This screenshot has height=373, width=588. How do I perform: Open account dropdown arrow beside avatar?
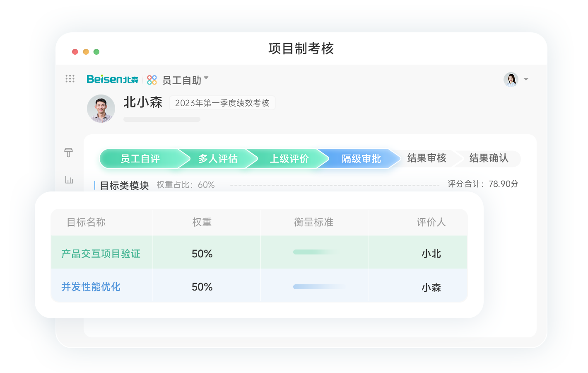[x=526, y=79]
